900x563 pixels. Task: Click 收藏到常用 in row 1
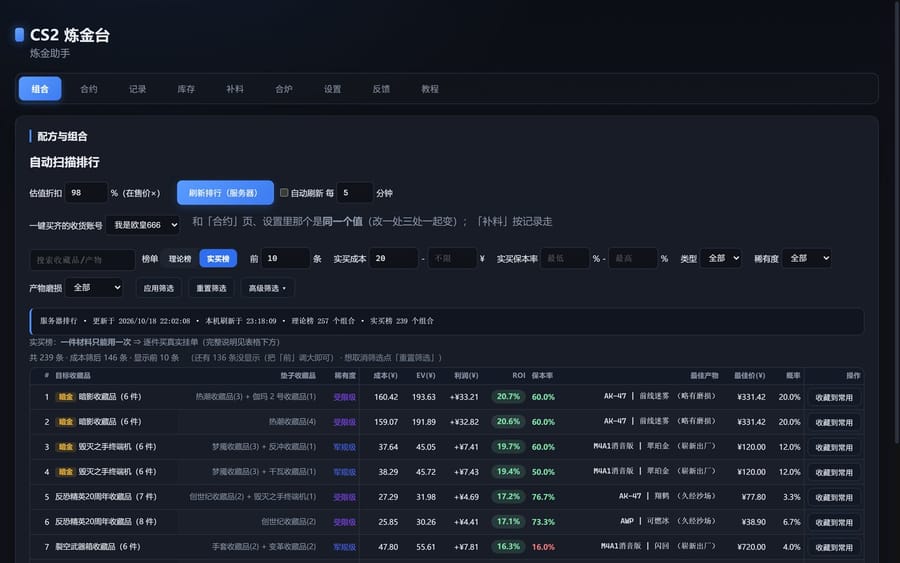point(834,397)
